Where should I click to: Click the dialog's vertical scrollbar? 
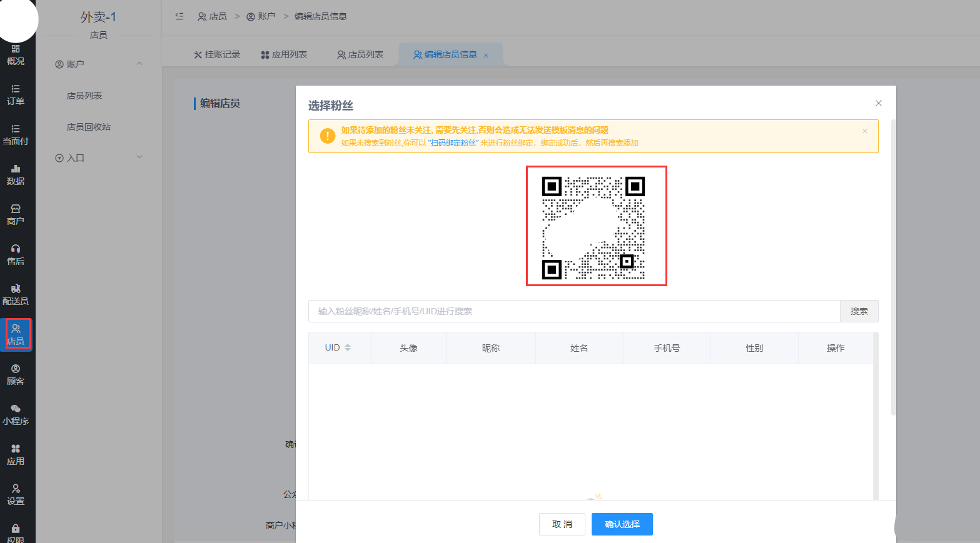(893, 267)
